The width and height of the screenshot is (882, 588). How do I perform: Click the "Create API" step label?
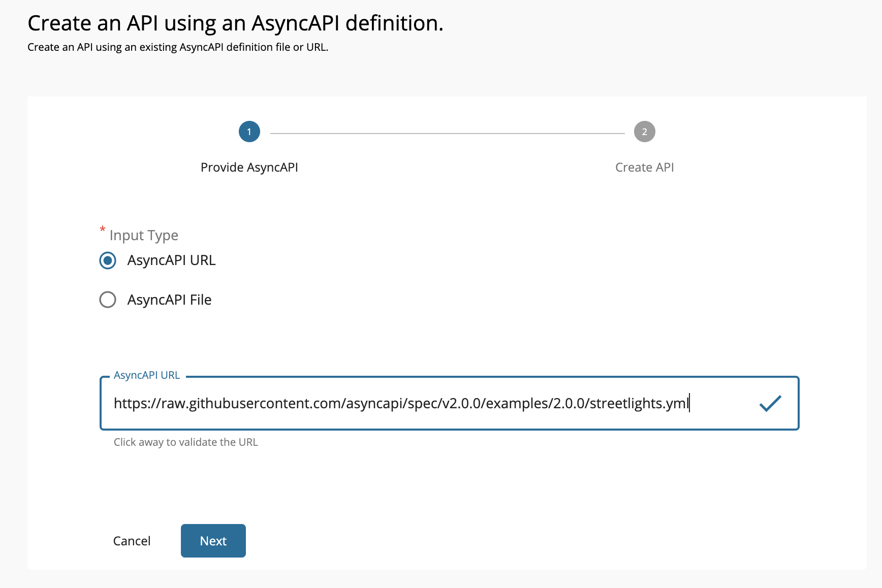(x=644, y=168)
